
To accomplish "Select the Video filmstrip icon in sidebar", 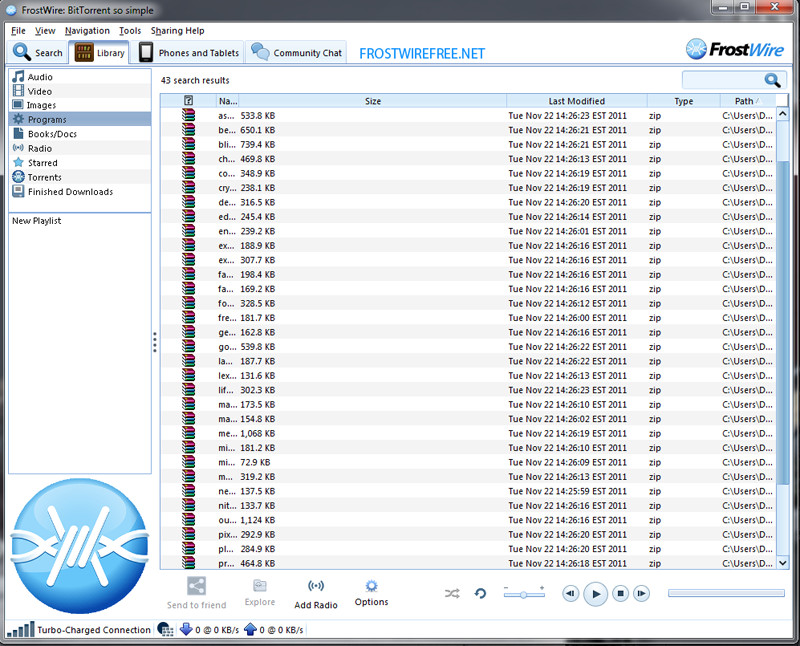I will pos(18,91).
